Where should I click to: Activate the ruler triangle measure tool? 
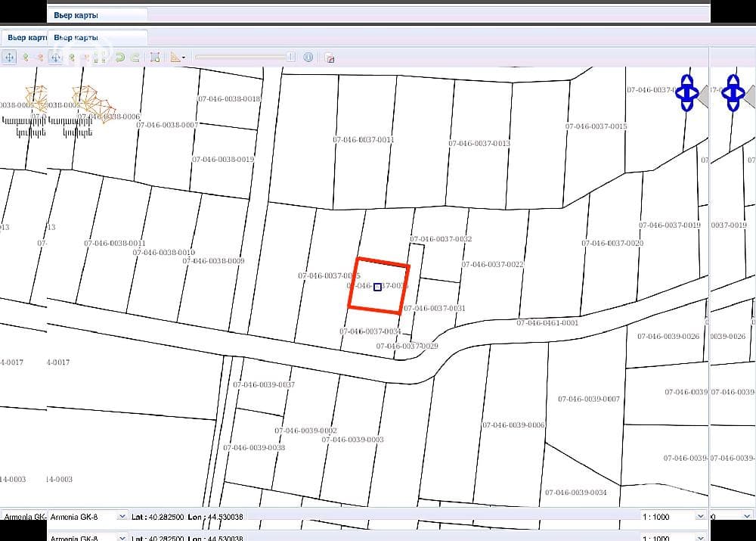175,58
